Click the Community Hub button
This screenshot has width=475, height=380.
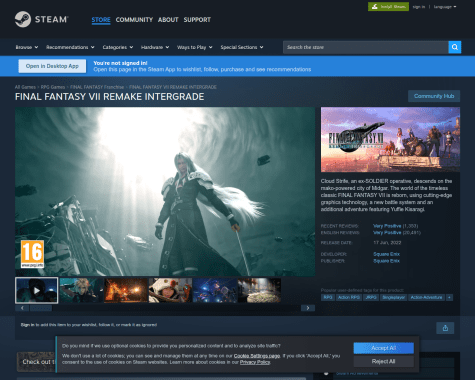tap(434, 96)
